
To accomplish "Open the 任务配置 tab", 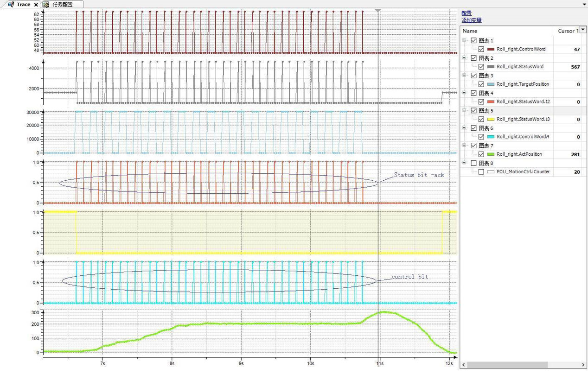I will [x=62, y=4].
